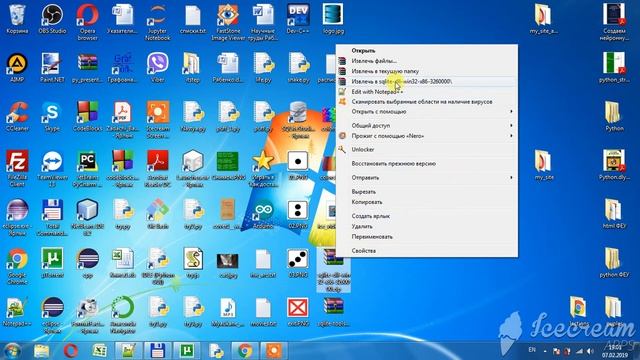
Task: Expand the Общий доступ submenu
Action: point(427,125)
